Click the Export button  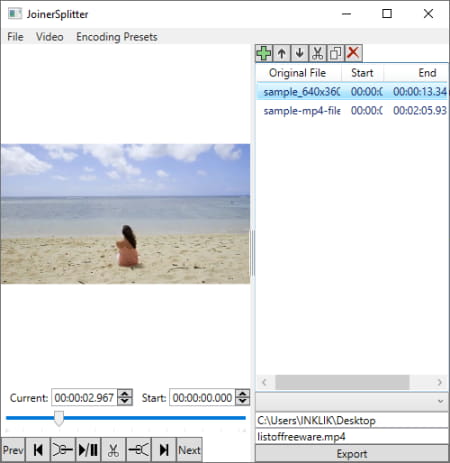(x=352, y=454)
